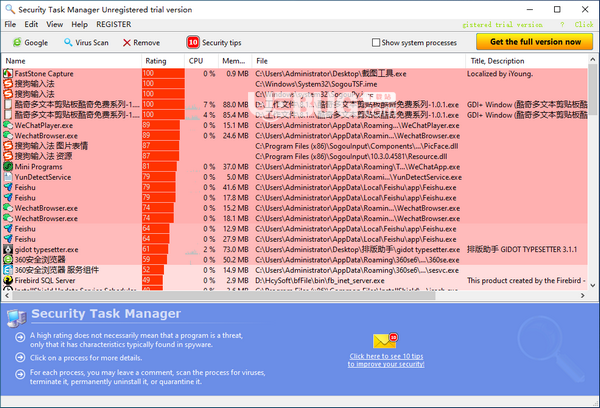Click the 73.0 MB memory value
Screen dimensions: 600x408
click(x=236, y=249)
